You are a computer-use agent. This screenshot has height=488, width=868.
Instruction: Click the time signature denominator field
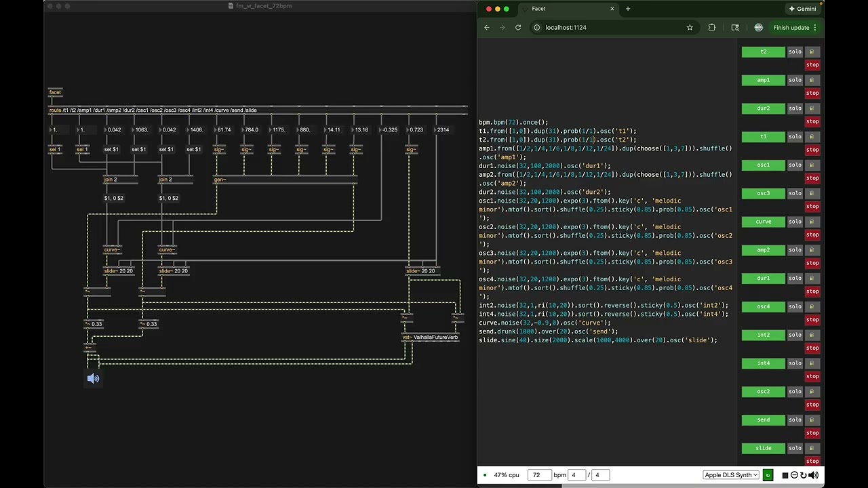tap(601, 475)
